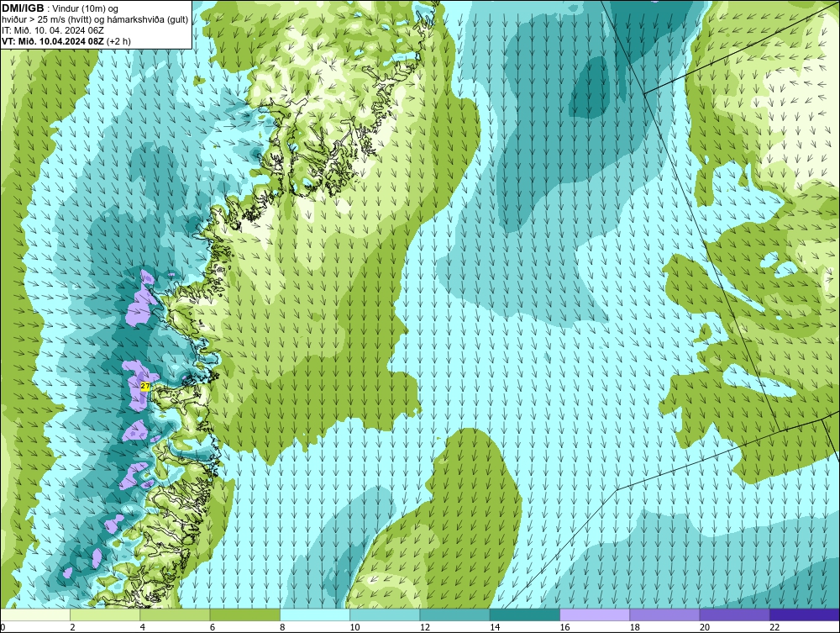Select the 20–22 m/s violet swatch

coord(735,615)
